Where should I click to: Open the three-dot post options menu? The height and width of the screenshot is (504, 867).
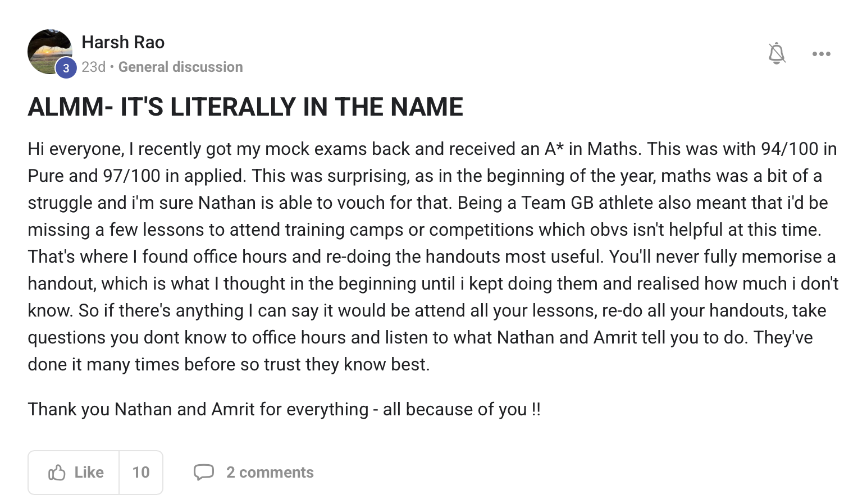821,54
